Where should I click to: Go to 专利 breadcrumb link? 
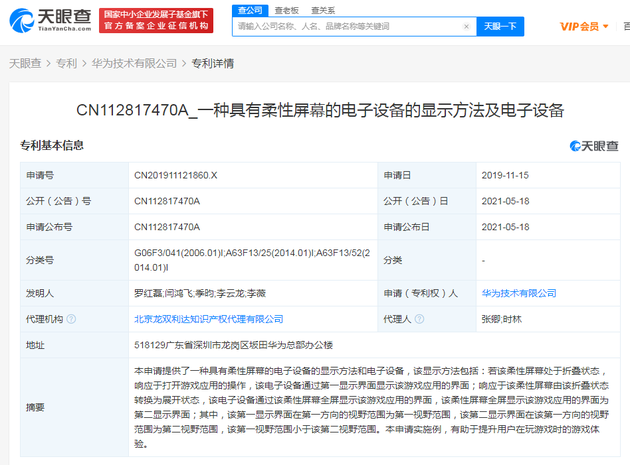tap(66, 63)
